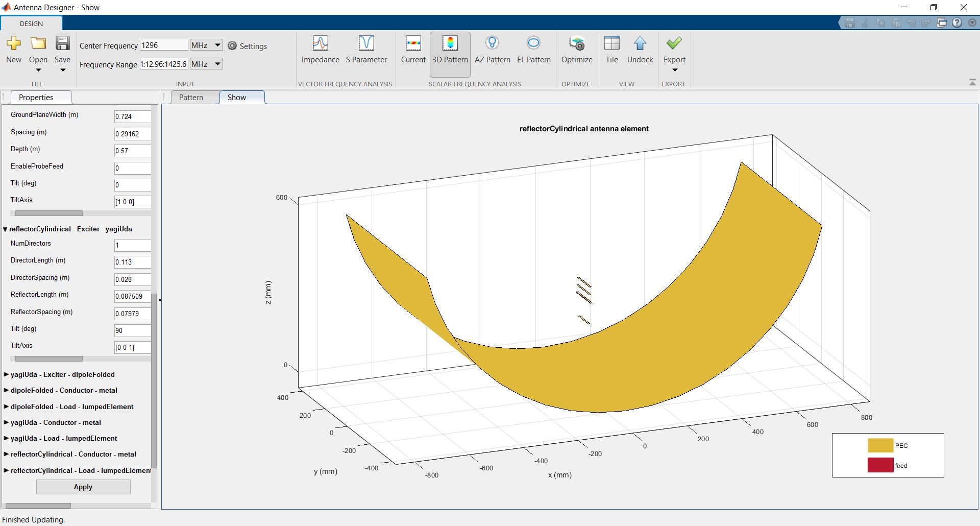Open the Export dropdown arrow
Screen dimensions: 980x526
674,70
